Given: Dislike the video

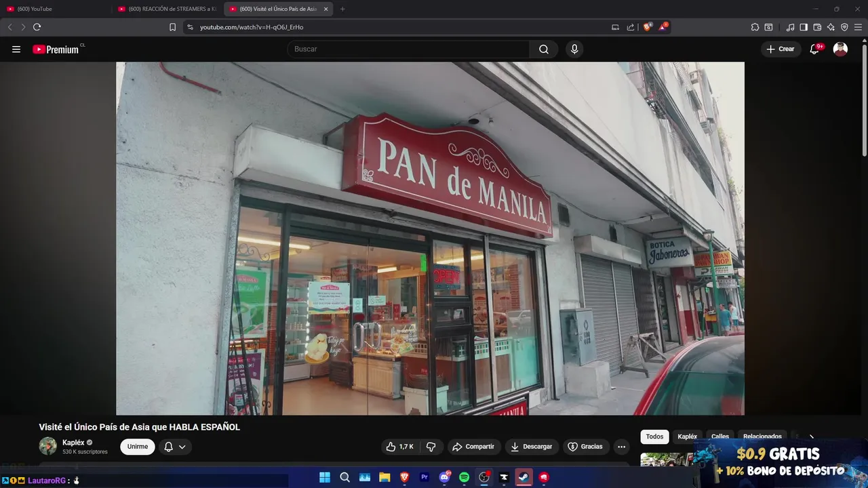Looking at the screenshot, I should (431, 447).
